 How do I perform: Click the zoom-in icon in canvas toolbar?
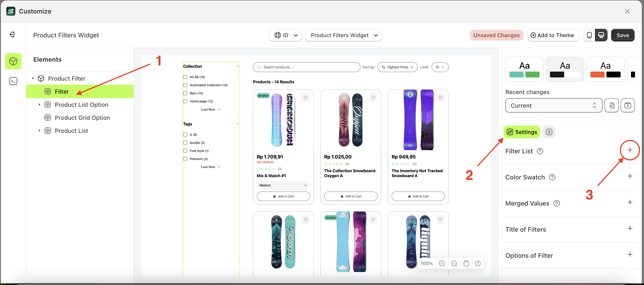click(442, 263)
